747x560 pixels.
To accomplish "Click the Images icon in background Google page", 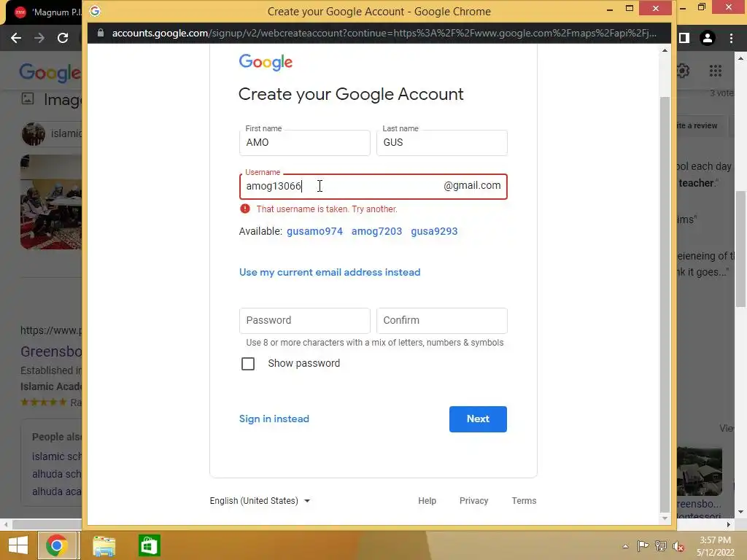I will [28, 98].
